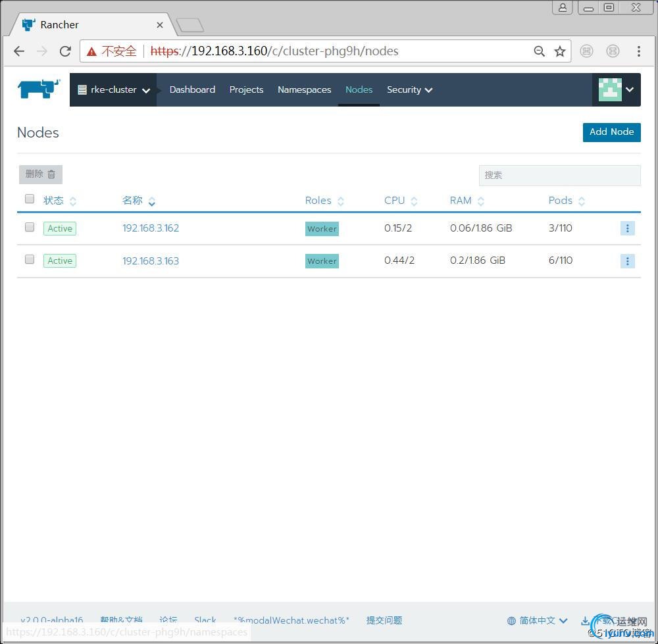Open the Projects tab
658x644 pixels.
(246, 89)
